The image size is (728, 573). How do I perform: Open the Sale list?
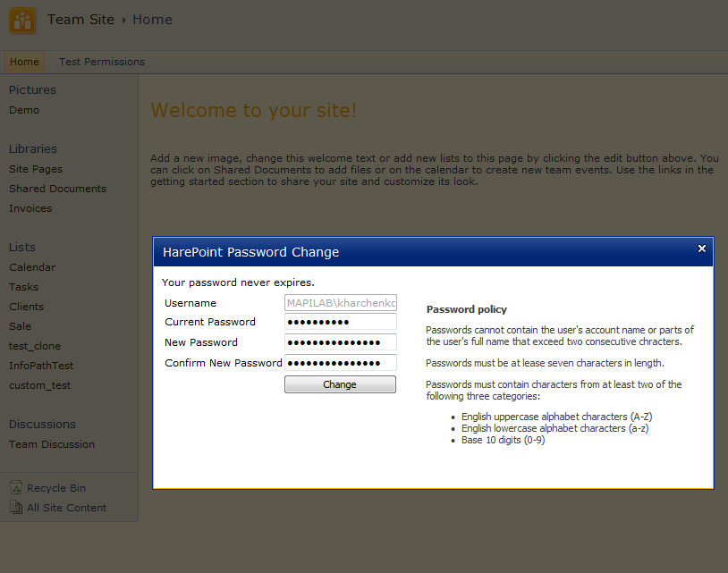[20, 326]
